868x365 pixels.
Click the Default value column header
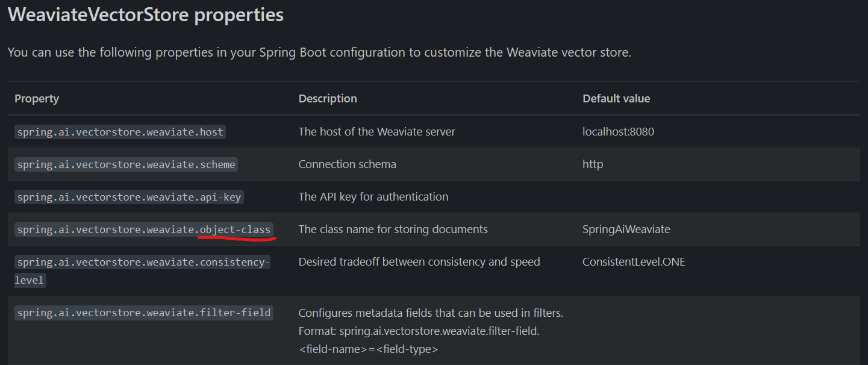click(616, 98)
